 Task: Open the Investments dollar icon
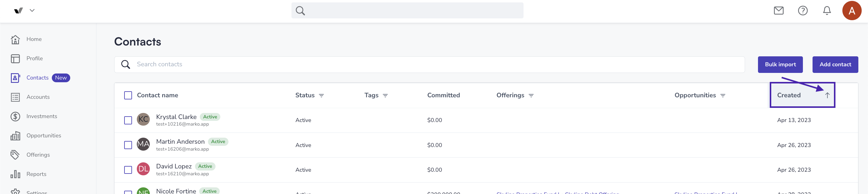[15, 117]
